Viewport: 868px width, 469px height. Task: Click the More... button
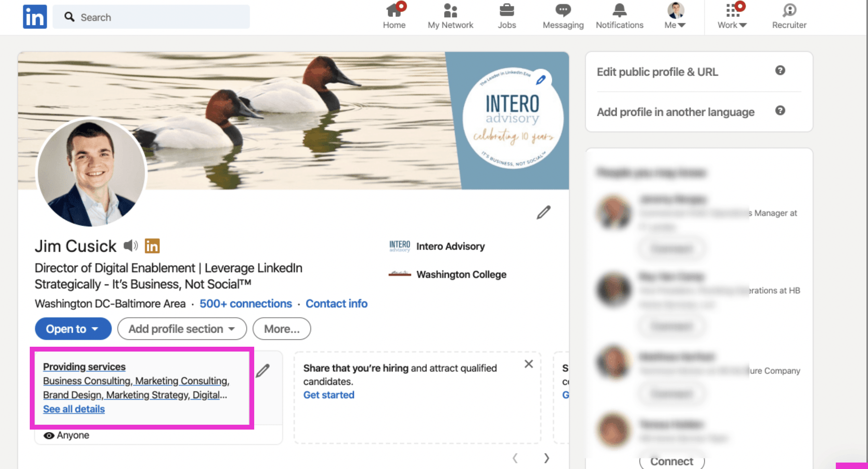[x=282, y=329]
